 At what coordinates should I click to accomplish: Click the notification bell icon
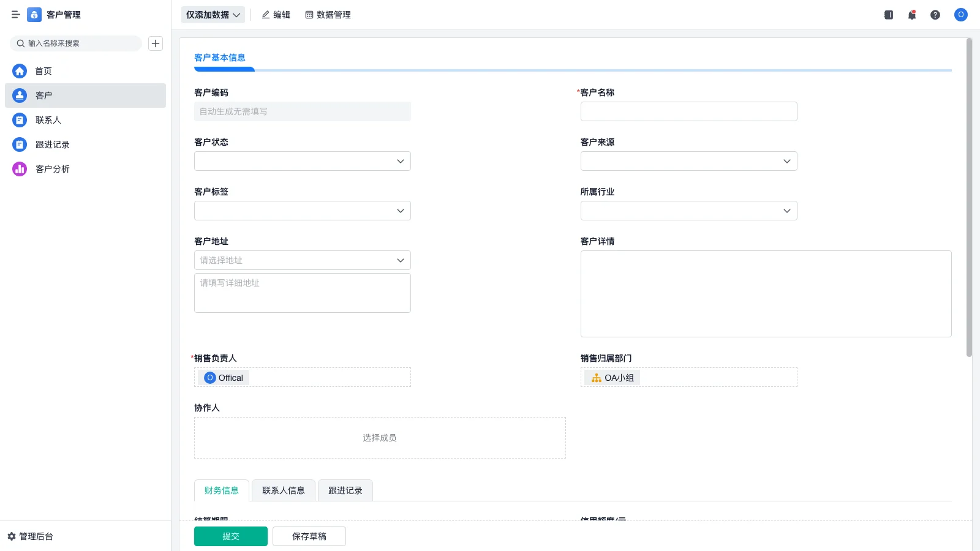tap(911, 15)
